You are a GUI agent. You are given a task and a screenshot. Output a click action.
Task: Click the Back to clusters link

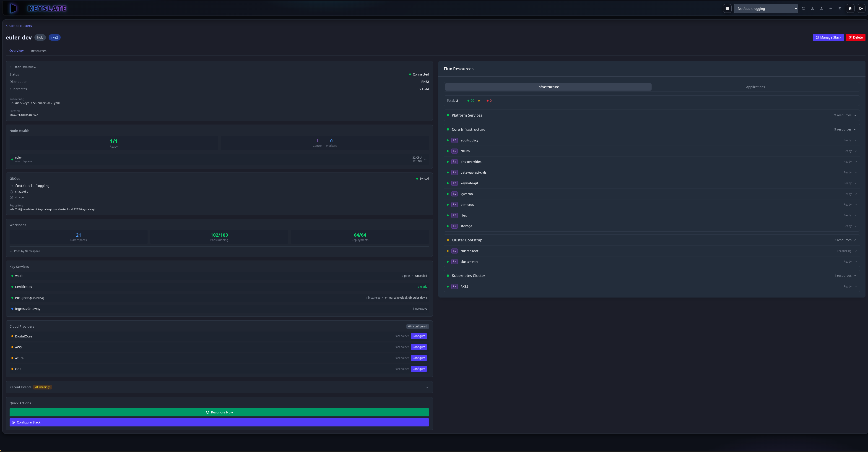pyautogui.click(x=19, y=26)
